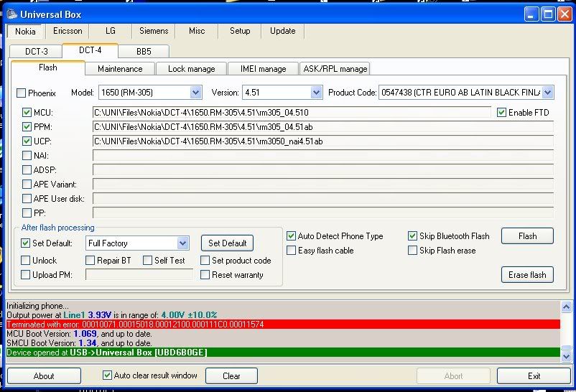Viewport: 576px width, 392px height.
Task: Toggle Auto Detect Phone Type
Action: pyautogui.click(x=291, y=236)
